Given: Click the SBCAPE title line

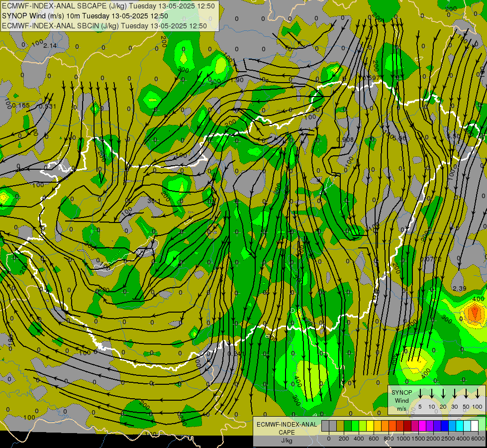Looking at the screenshot, I should pos(108,6).
